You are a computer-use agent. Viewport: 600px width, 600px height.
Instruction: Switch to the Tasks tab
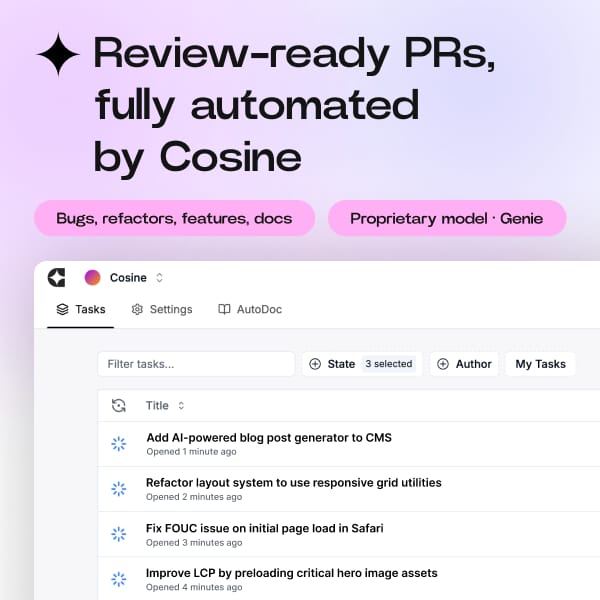[x=81, y=309]
